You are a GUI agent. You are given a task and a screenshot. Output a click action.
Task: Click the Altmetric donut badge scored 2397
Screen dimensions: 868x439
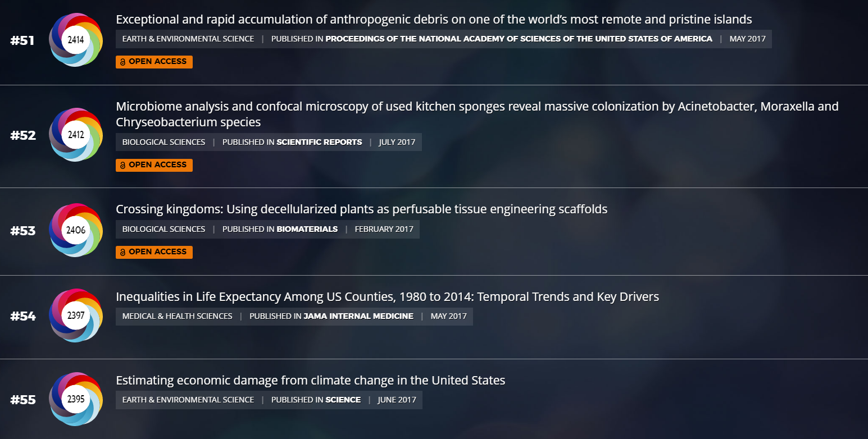click(x=76, y=315)
